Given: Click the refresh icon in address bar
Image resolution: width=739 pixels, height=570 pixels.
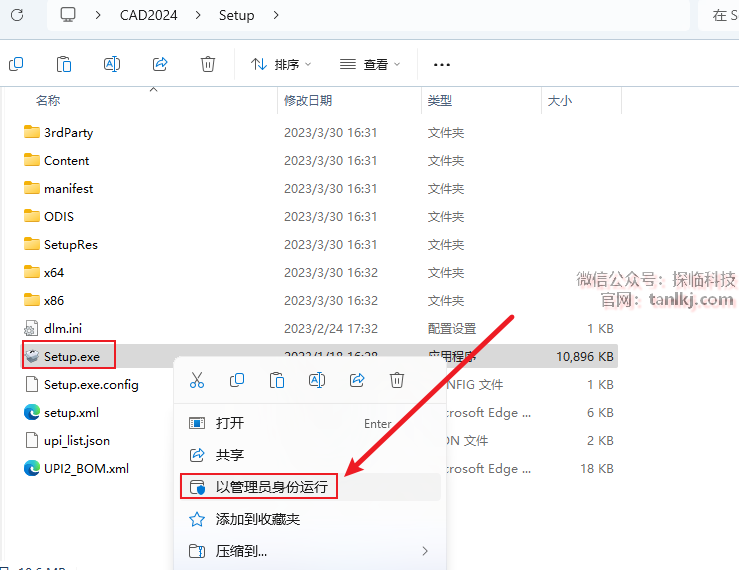Looking at the screenshot, I should [17, 15].
